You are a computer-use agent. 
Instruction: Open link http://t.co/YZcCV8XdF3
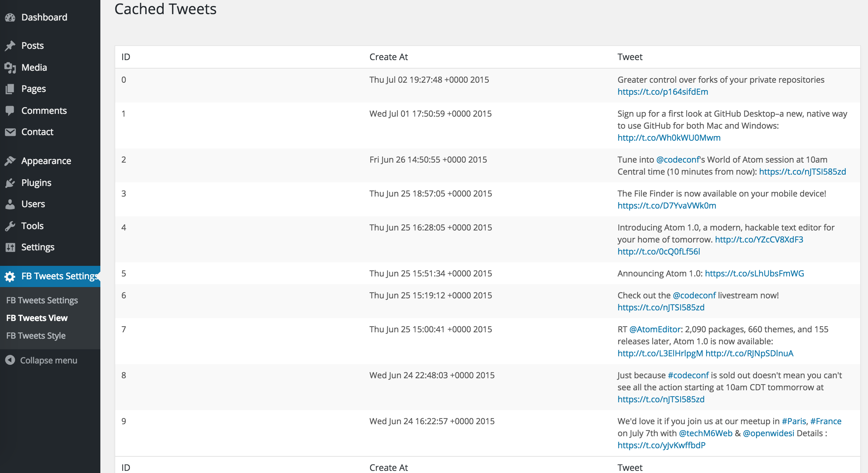click(759, 240)
